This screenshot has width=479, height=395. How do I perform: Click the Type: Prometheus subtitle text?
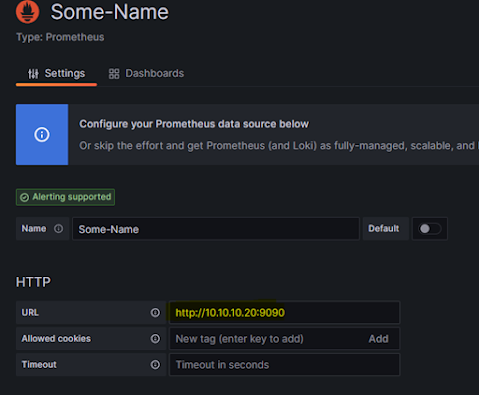point(60,37)
